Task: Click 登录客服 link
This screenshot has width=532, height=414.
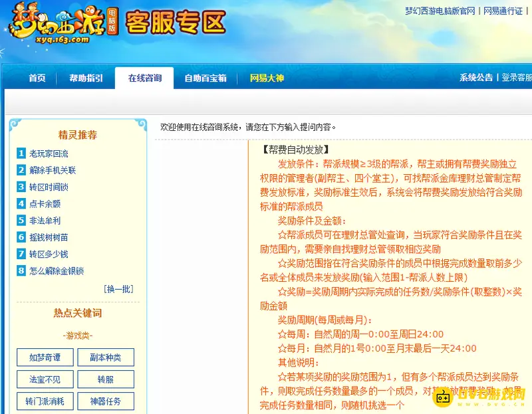Action: [x=517, y=77]
